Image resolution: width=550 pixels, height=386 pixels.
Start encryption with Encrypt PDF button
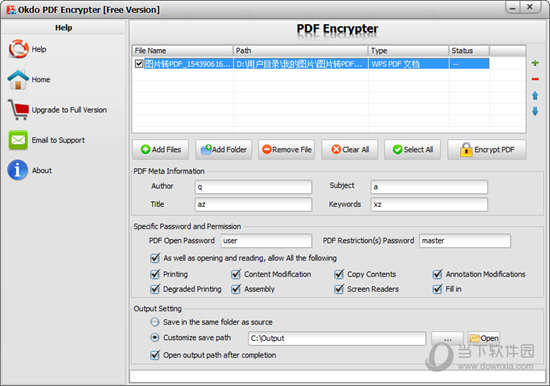487,149
